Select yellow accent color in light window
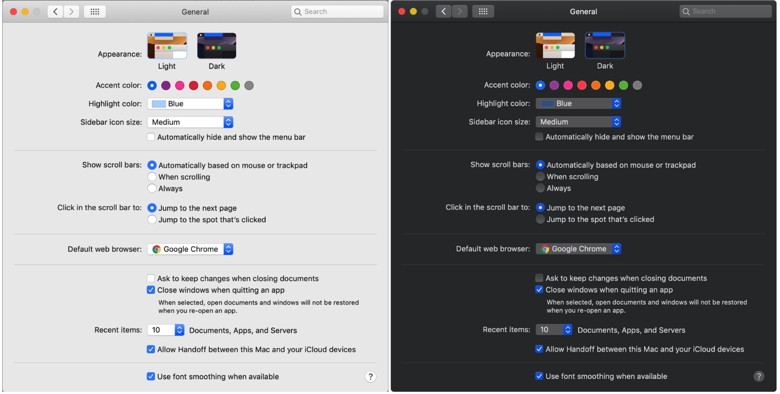Image resolution: width=780 pixels, height=394 pixels. coord(221,86)
